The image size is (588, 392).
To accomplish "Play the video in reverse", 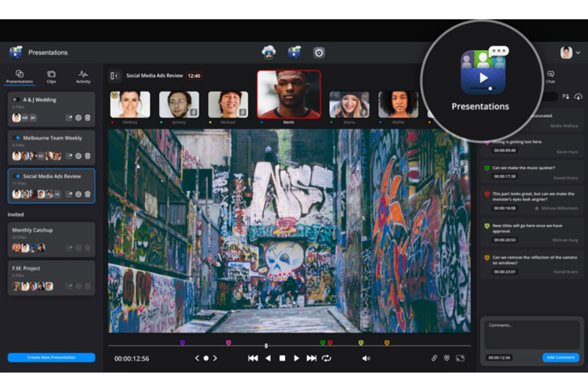I will pyautogui.click(x=268, y=358).
